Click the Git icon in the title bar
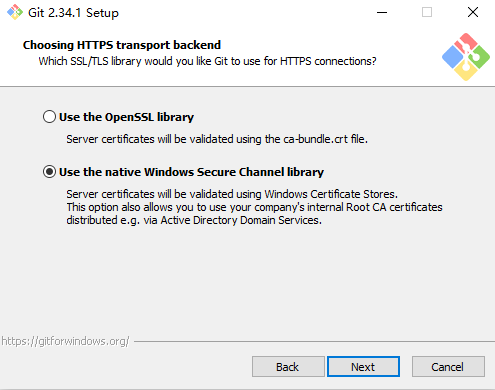 tap(15, 12)
